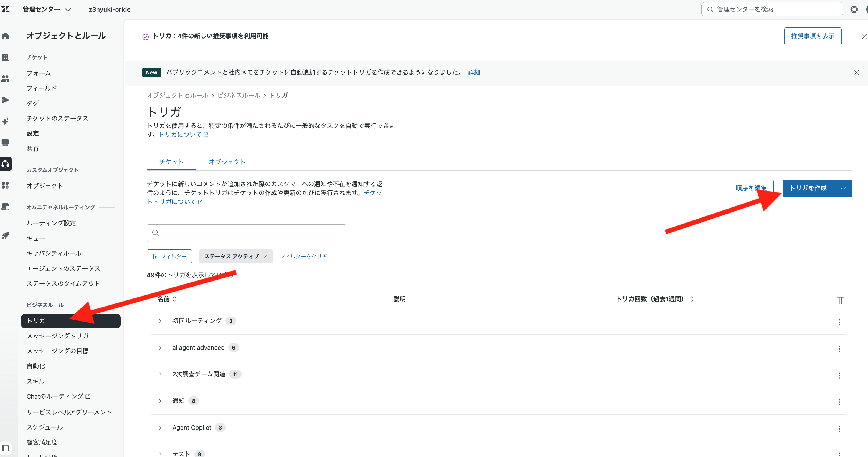Click the Zendesk logo at top left
Screen dimensions: 868x457
coord(5,9)
